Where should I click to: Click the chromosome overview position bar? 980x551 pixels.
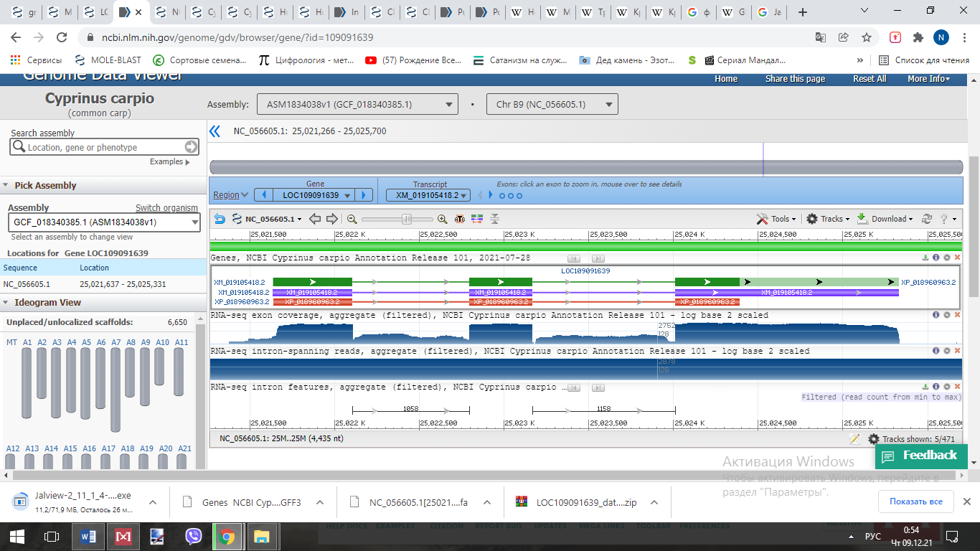click(x=585, y=167)
